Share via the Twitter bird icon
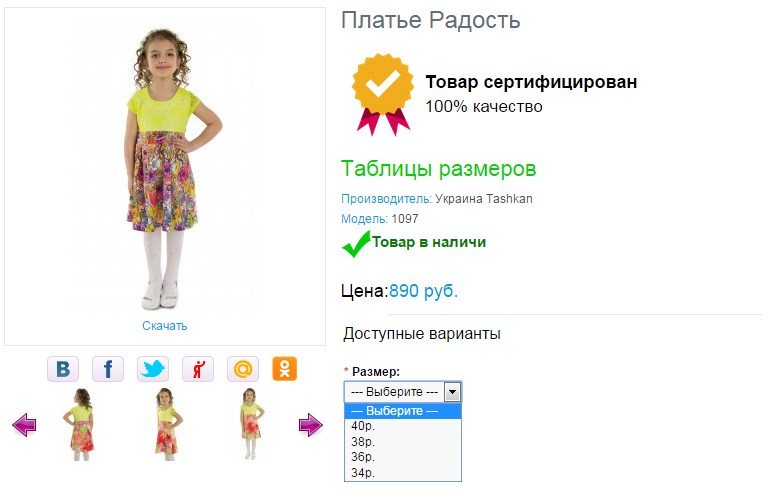This screenshot has width=770, height=501. [x=153, y=369]
